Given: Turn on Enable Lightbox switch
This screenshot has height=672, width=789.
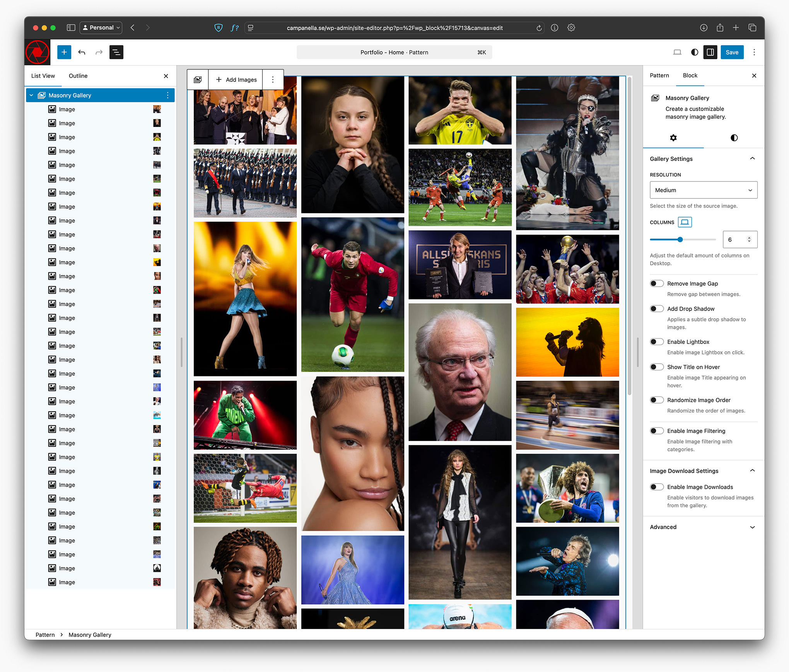Looking at the screenshot, I should pos(656,342).
